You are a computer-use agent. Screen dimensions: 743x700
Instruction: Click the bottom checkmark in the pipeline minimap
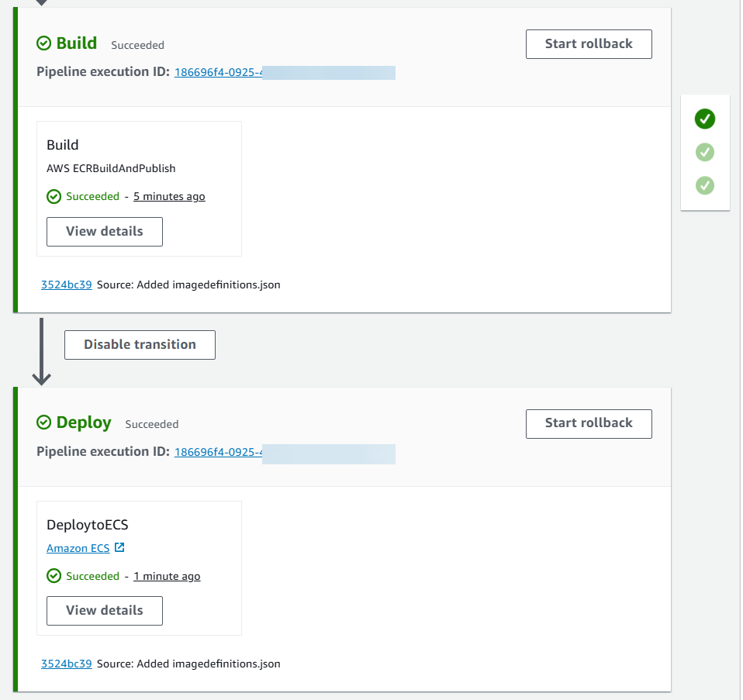point(704,186)
